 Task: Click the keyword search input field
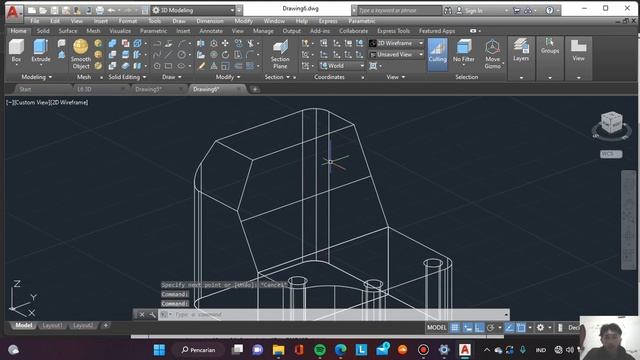coord(399,10)
